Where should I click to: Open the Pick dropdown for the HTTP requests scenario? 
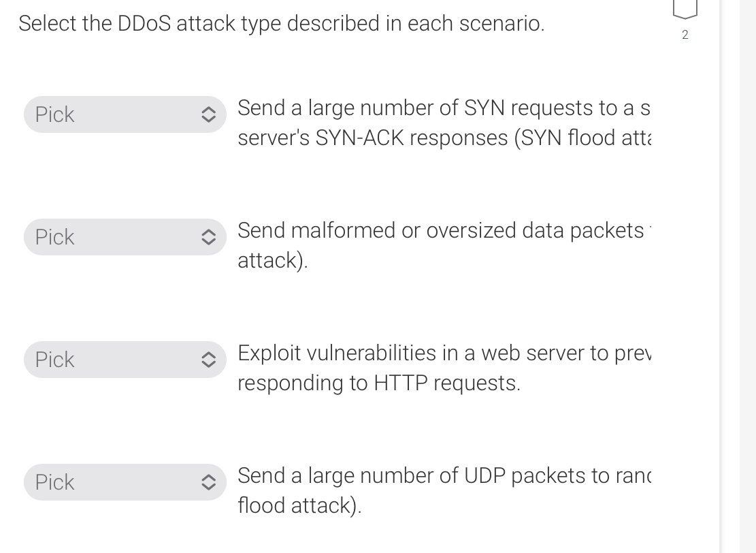125,360
